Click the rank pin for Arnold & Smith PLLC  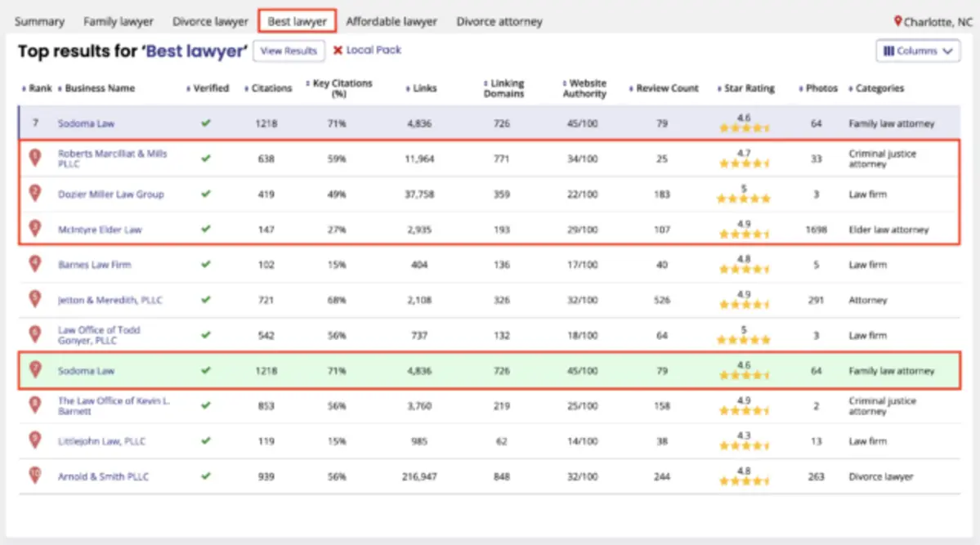(34, 476)
